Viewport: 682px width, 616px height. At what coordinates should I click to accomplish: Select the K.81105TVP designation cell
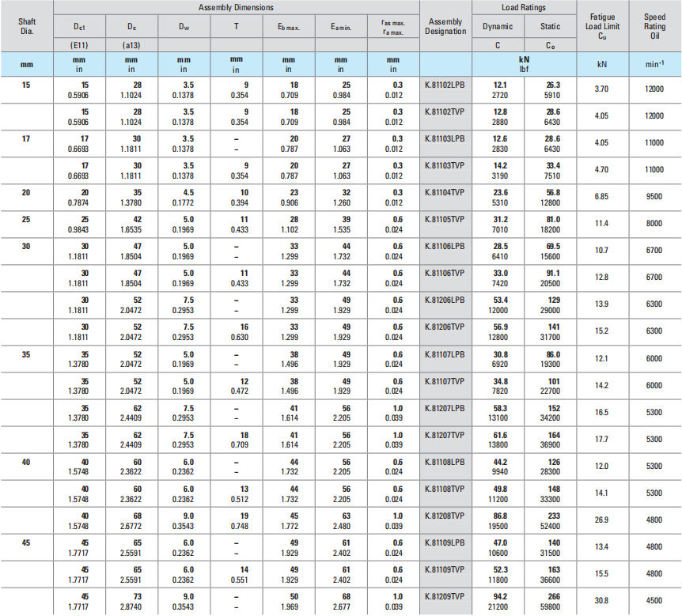coord(445,219)
